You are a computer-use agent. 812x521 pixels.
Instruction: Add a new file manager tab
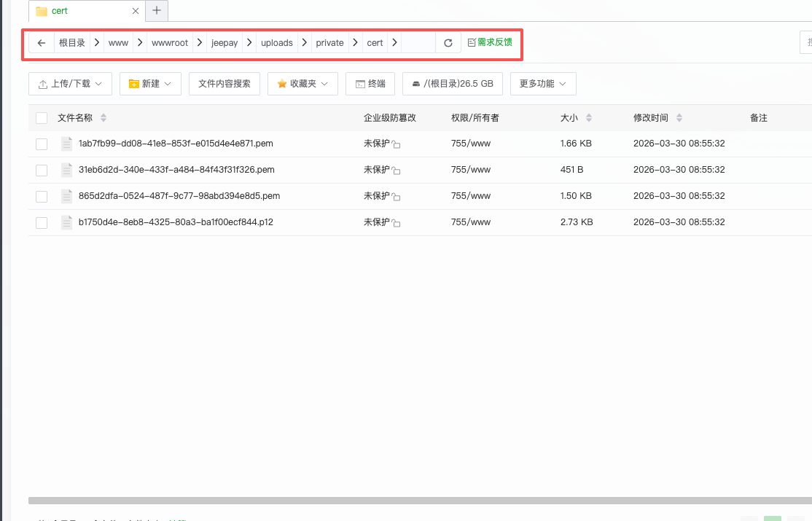(x=157, y=10)
